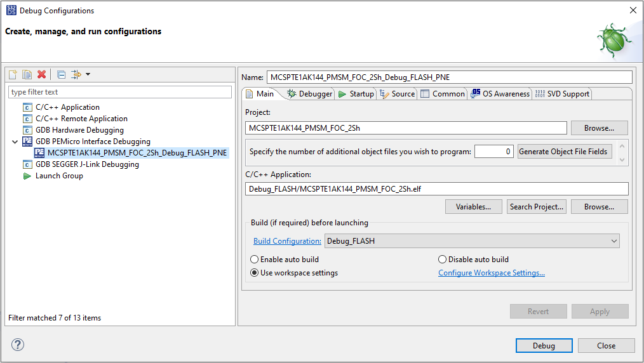This screenshot has height=363, width=644.
Task: Select the Enable auto build option
Action: pos(255,260)
